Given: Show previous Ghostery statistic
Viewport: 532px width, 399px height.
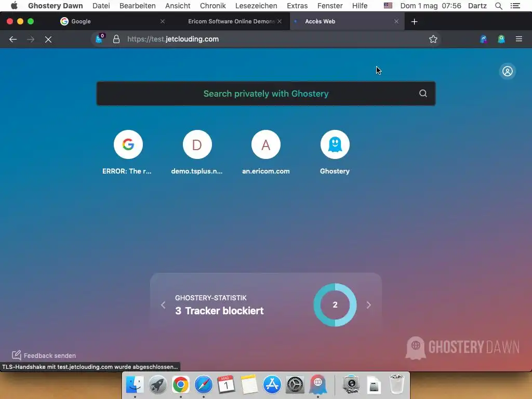Looking at the screenshot, I should [x=163, y=305].
